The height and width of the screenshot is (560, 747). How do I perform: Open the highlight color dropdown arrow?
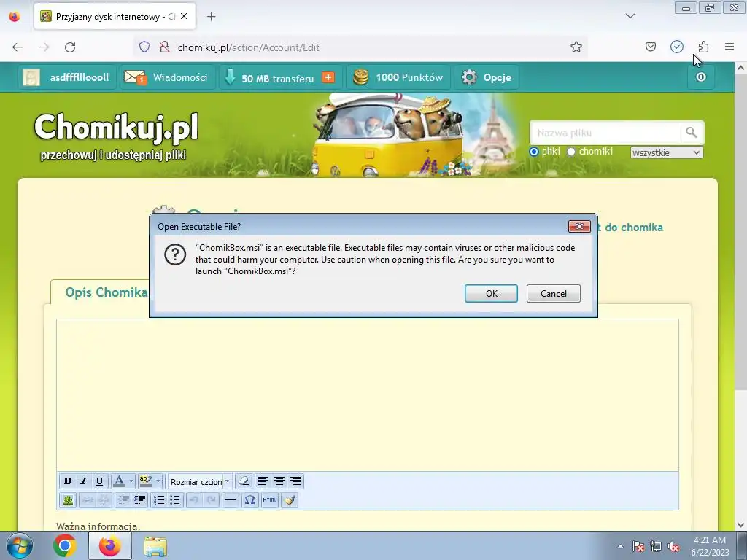click(x=158, y=481)
